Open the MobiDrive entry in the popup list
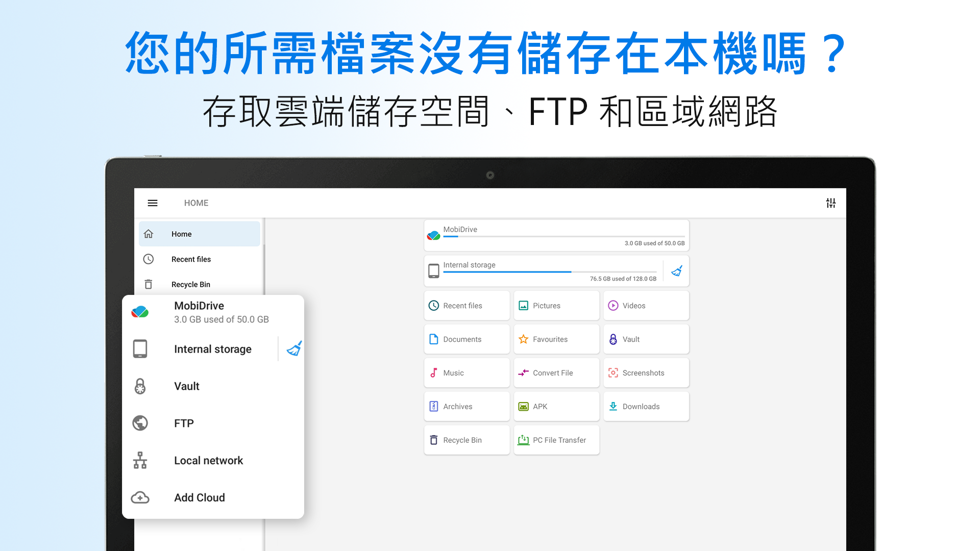Image resolution: width=980 pixels, height=551 pixels. coord(213,312)
